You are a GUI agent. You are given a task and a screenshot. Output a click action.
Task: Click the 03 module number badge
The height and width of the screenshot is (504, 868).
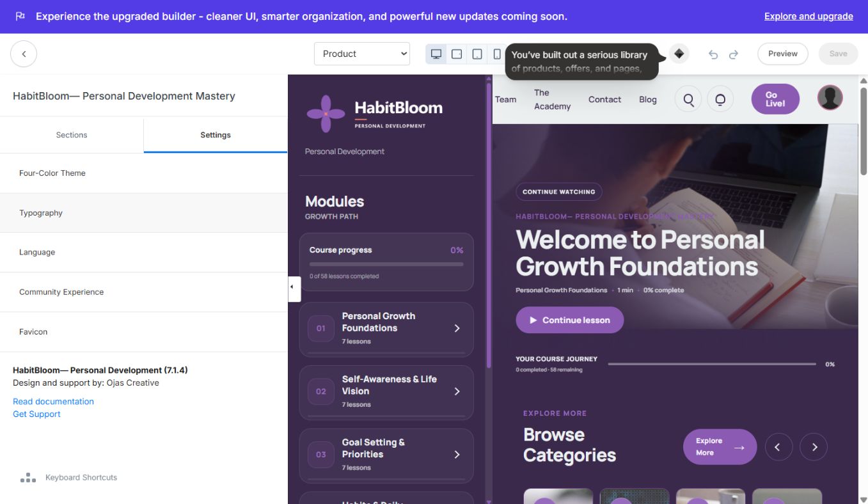pos(320,455)
